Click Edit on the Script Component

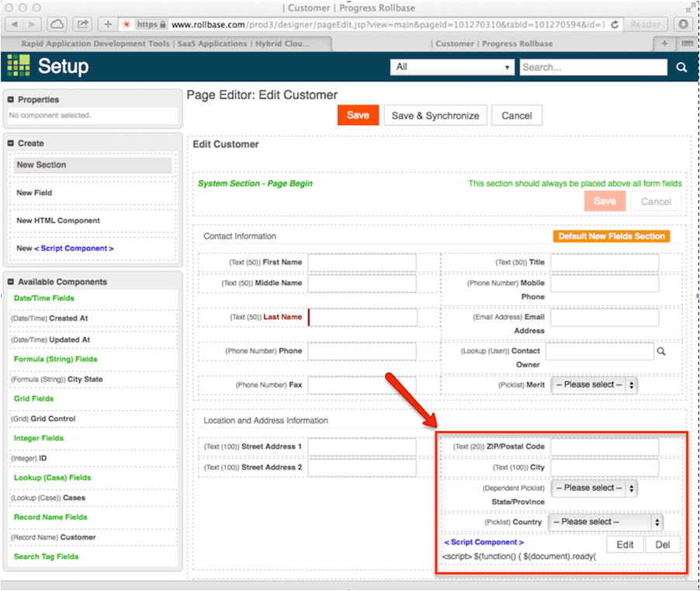(x=625, y=544)
